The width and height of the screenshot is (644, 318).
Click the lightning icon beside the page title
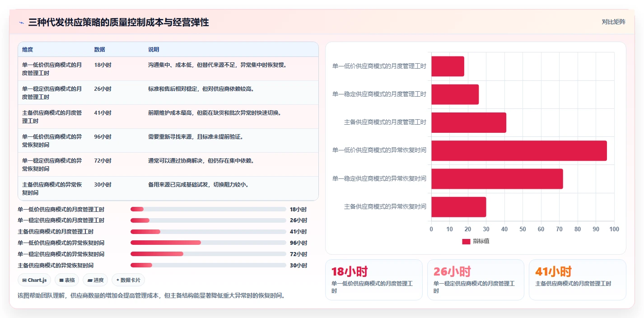[x=21, y=23]
